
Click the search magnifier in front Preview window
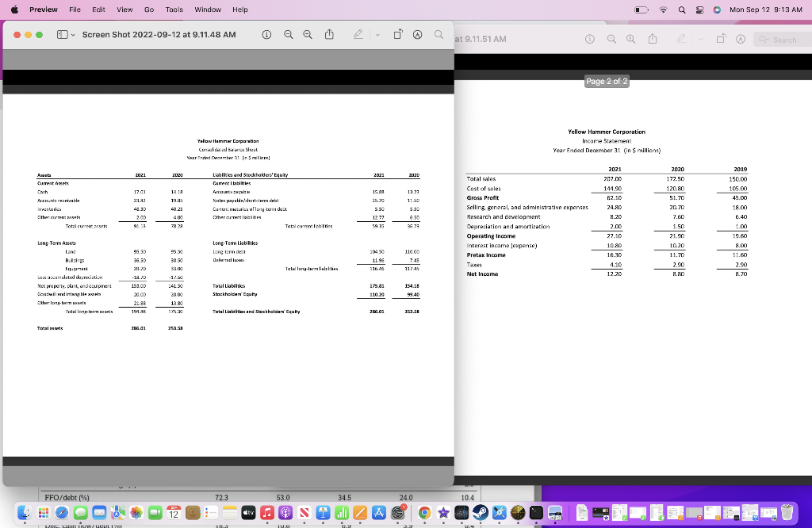pos(439,35)
